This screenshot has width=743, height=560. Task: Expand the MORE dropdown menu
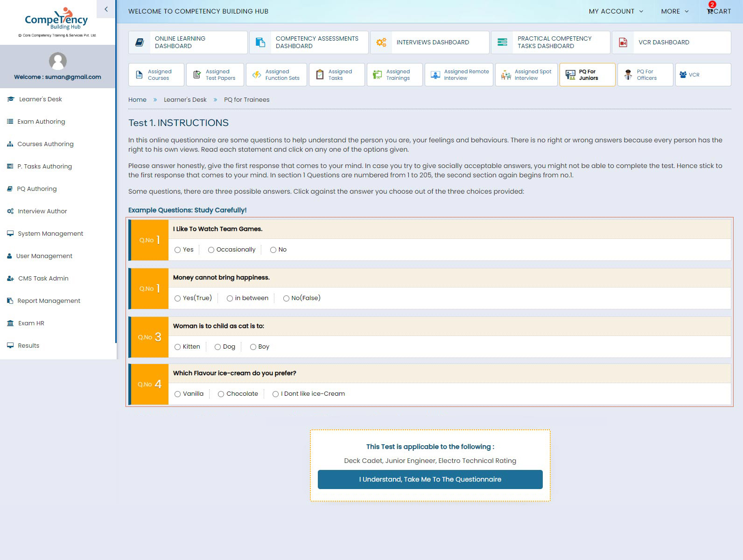tap(675, 11)
